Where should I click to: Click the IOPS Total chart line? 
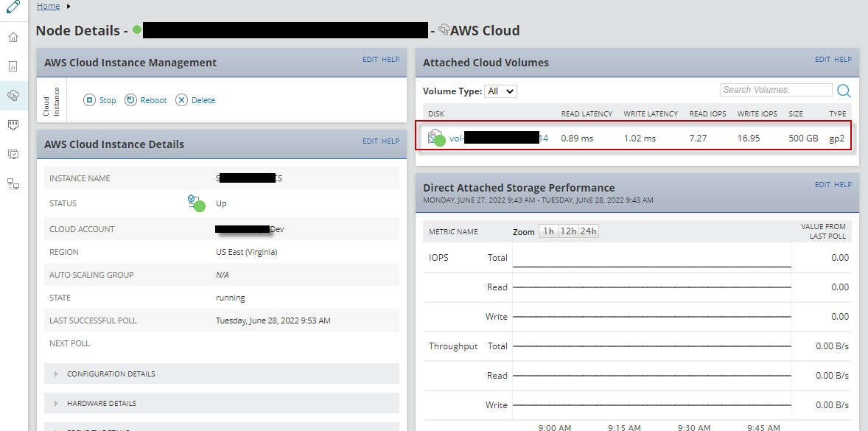(x=651, y=267)
